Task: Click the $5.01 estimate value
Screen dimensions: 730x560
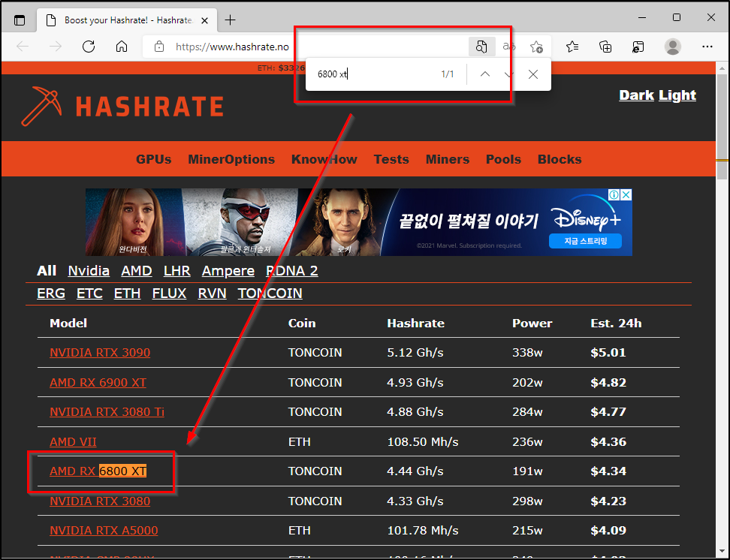Action: [608, 352]
